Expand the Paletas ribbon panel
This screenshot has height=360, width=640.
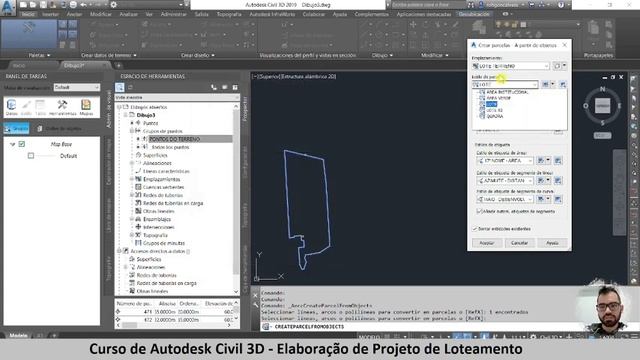click(39, 55)
